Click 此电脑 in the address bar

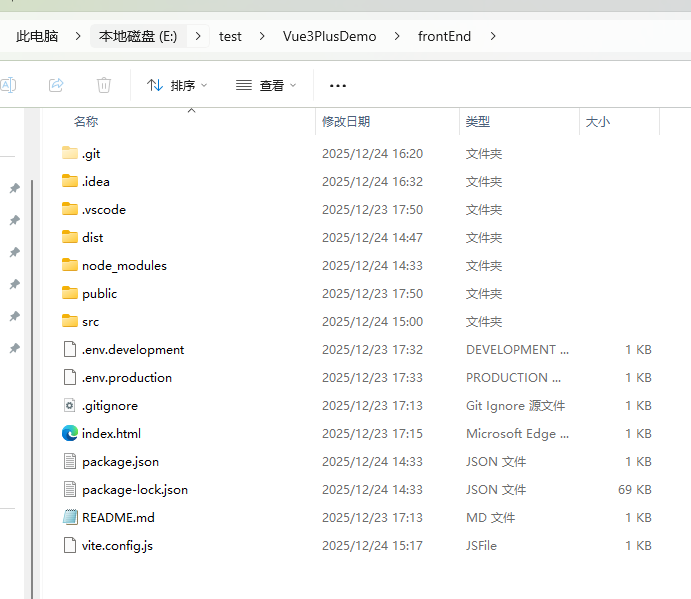click(37, 36)
